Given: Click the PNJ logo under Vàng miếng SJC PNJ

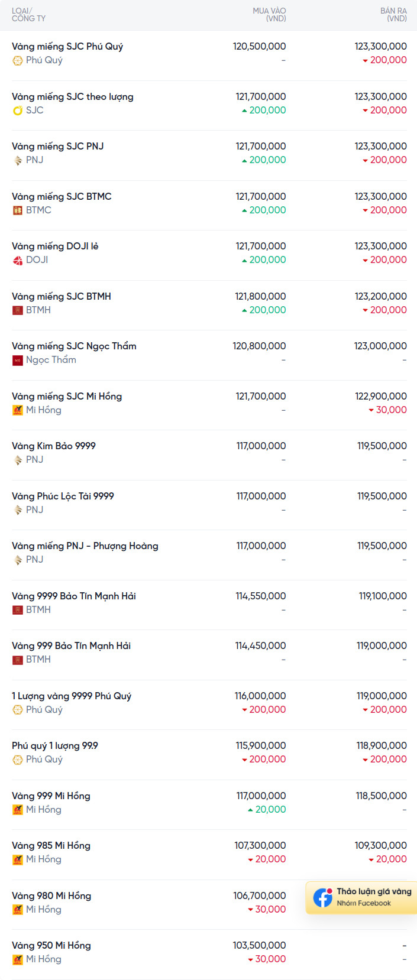Looking at the screenshot, I should [x=18, y=160].
